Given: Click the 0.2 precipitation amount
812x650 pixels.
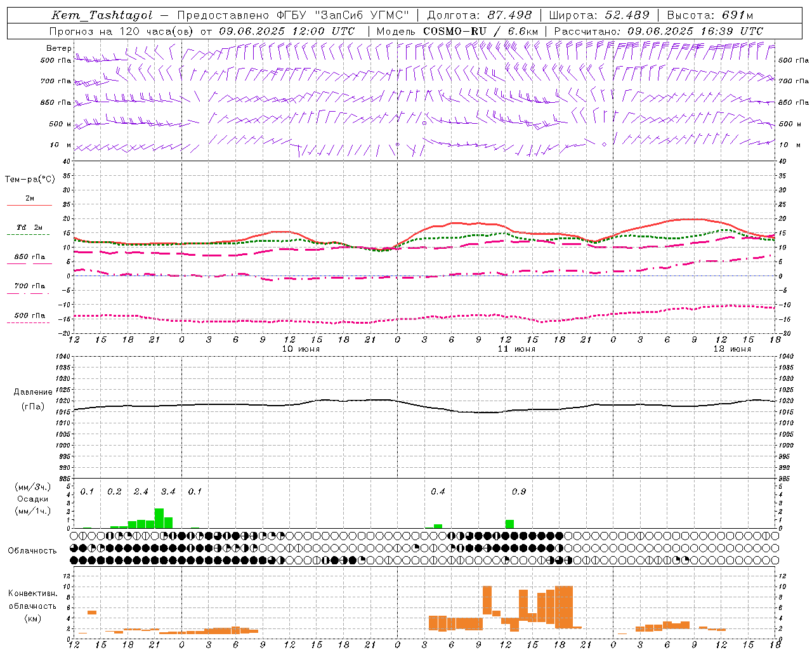Looking at the screenshot, I should [x=114, y=492].
